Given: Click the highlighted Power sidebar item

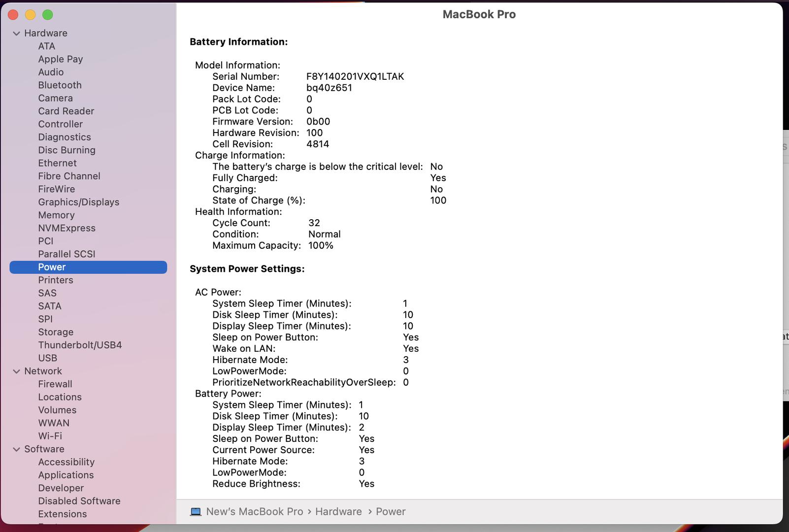Looking at the screenshot, I should 88,267.
